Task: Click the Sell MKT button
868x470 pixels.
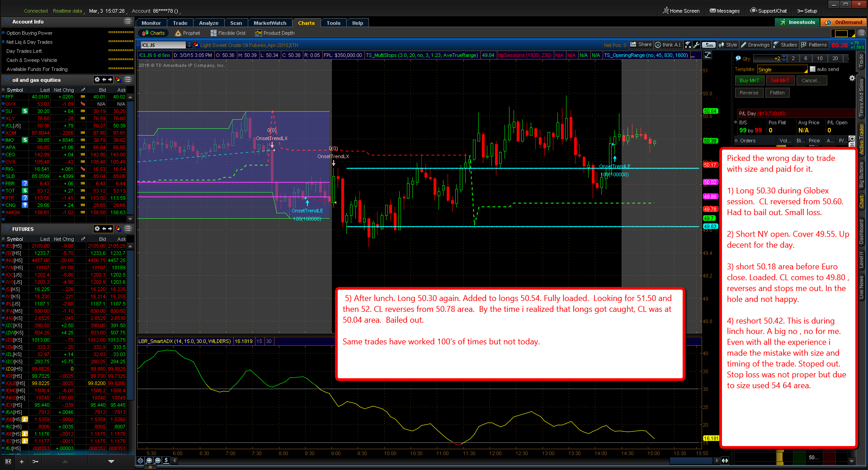Action: (x=780, y=80)
